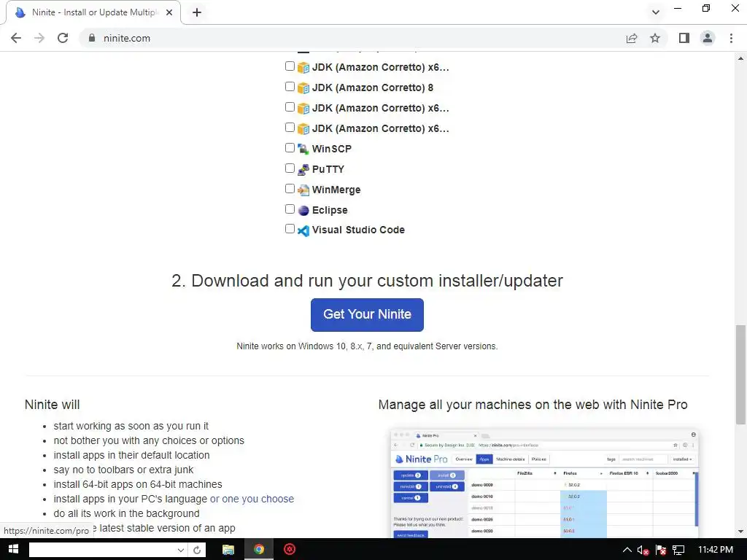Tick the JDK (Amazon Corretto) 8 checkbox
The height and width of the screenshot is (560, 747).
[x=290, y=86]
